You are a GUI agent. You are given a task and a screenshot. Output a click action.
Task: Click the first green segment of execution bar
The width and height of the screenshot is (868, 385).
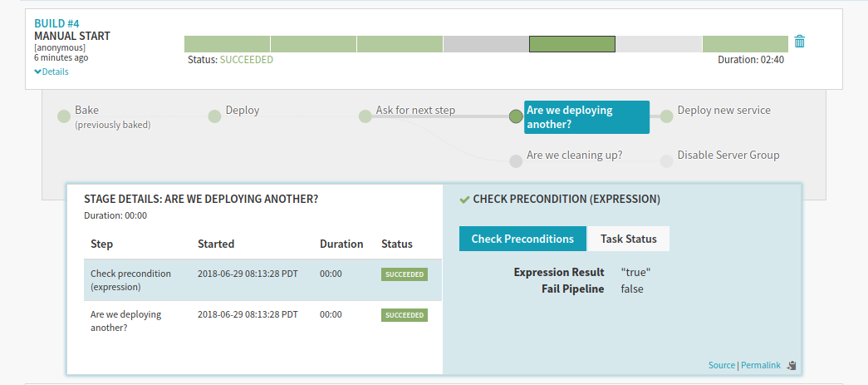(227, 44)
